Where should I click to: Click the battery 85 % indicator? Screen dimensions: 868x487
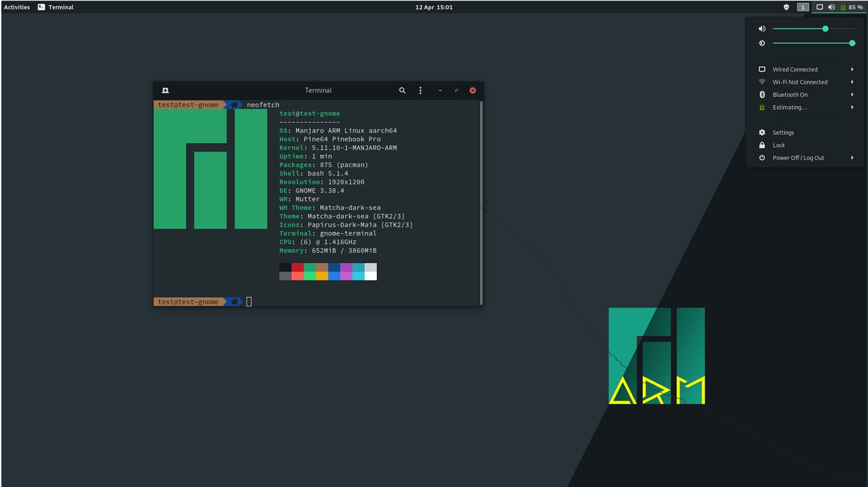coord(852,8)
